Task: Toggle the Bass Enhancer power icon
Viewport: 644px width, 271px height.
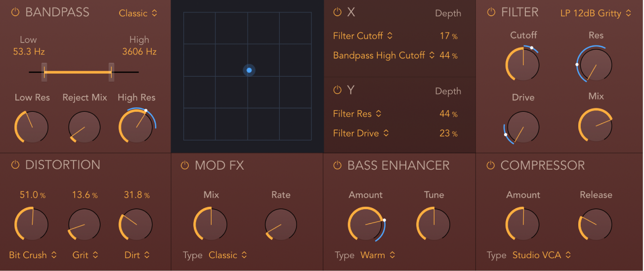Action: click(x=337, y=165)
